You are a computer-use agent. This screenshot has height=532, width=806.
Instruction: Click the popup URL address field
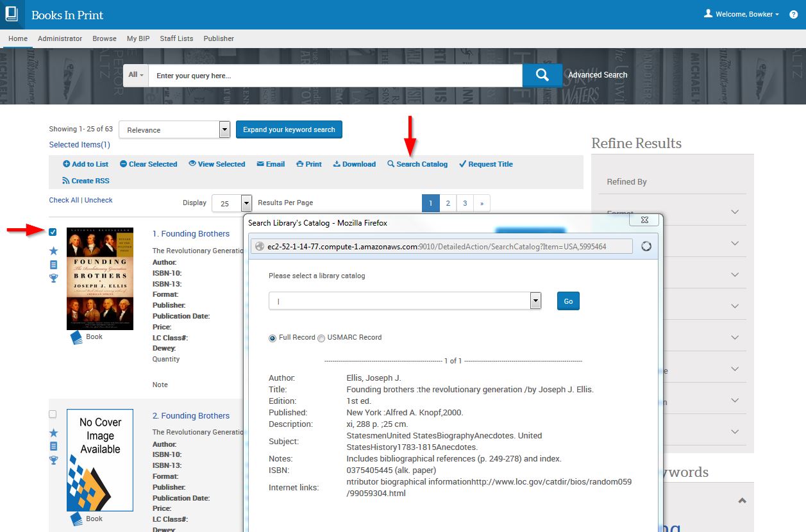click(x=442, y=246)
